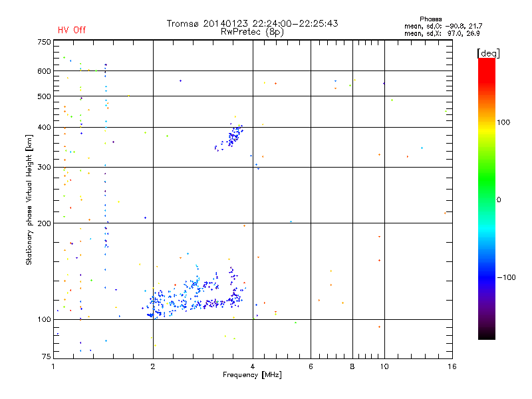Click the '300' height axis label

click(45, 168)
